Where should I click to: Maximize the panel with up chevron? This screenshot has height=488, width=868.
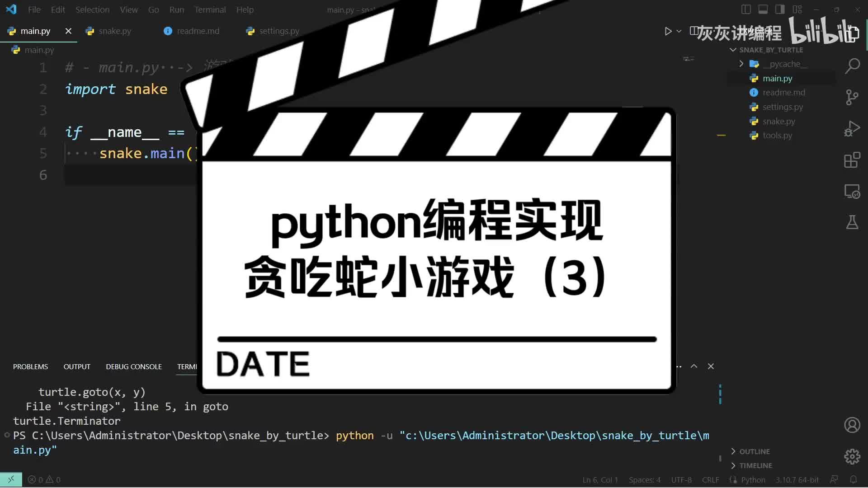click(694, 366)
